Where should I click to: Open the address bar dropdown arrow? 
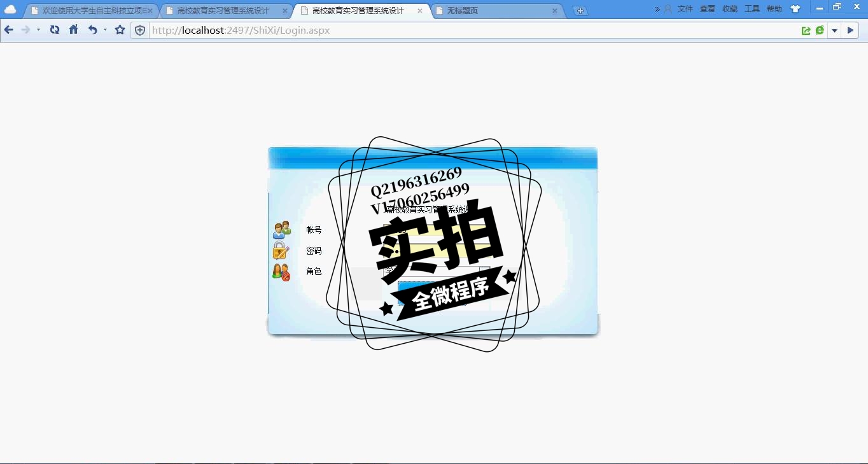tap(834, 31)
